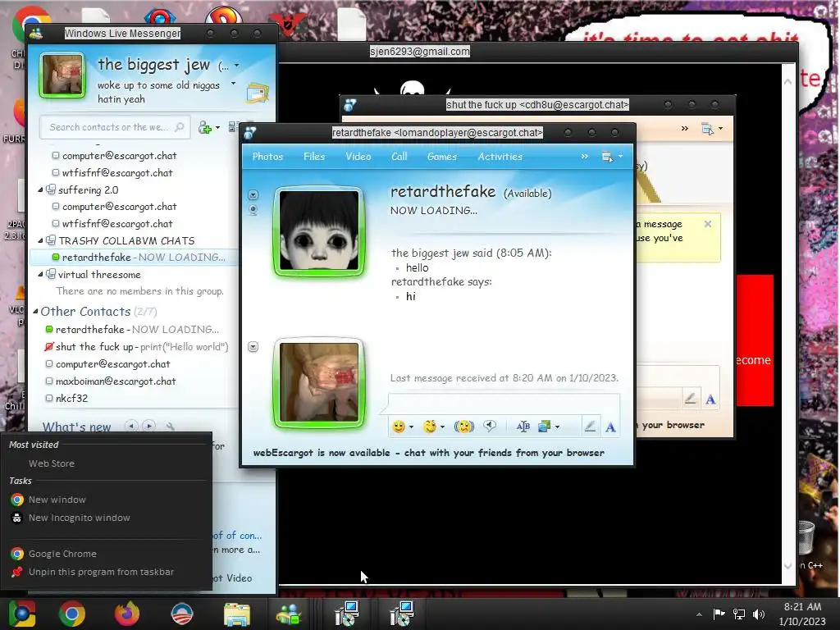Click the webEscargot is now available link

(x=428, y=453)
